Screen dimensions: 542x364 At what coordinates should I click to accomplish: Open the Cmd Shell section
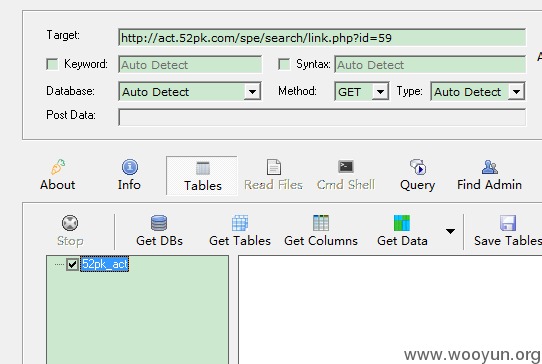(346, 175)
